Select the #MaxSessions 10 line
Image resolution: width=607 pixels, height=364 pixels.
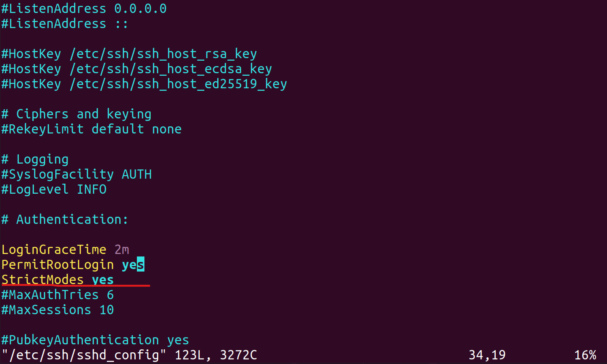pos(57,310)
